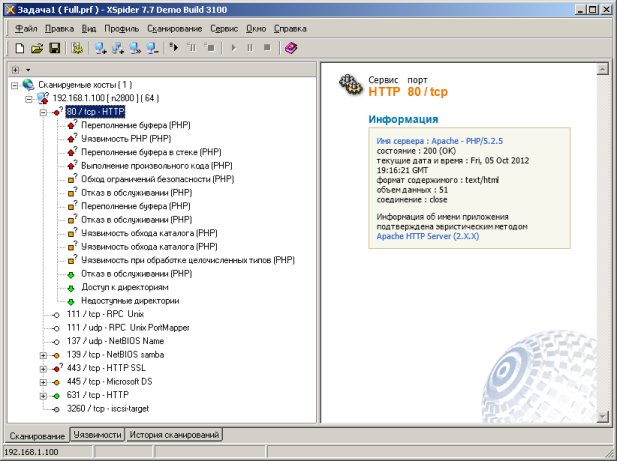Viewport: 617px width, 461px height.
Task: Click the green arrow icon of Доступ к директориям
Action: coord(71,288)
